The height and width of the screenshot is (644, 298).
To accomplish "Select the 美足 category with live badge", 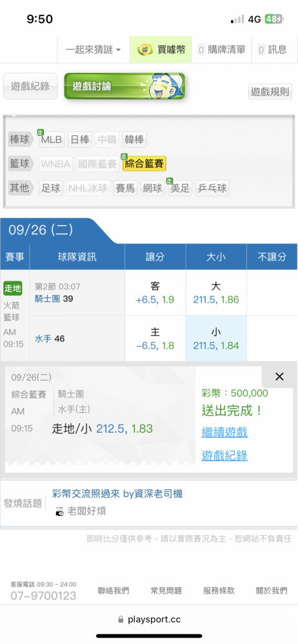I will 180,188.
